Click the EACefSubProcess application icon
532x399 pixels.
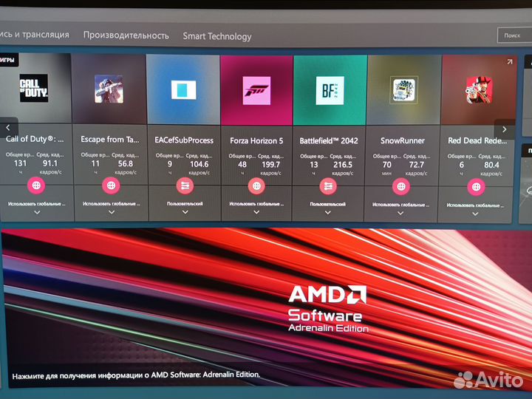[183, 90]
